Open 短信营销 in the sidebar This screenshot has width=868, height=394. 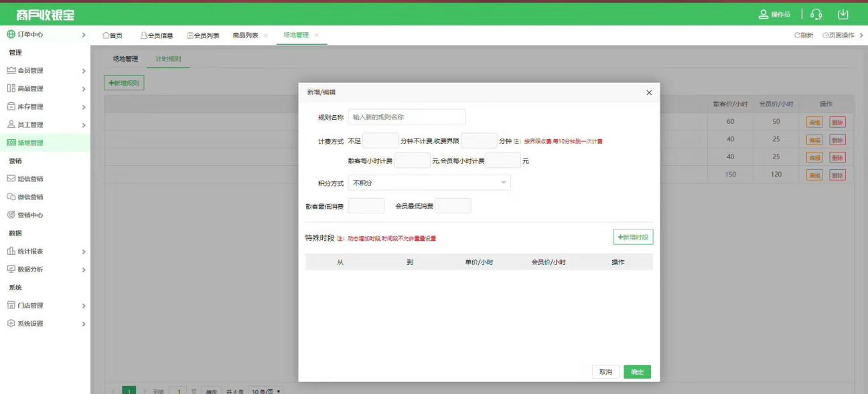pyautogui.click(x=30, y=179)
